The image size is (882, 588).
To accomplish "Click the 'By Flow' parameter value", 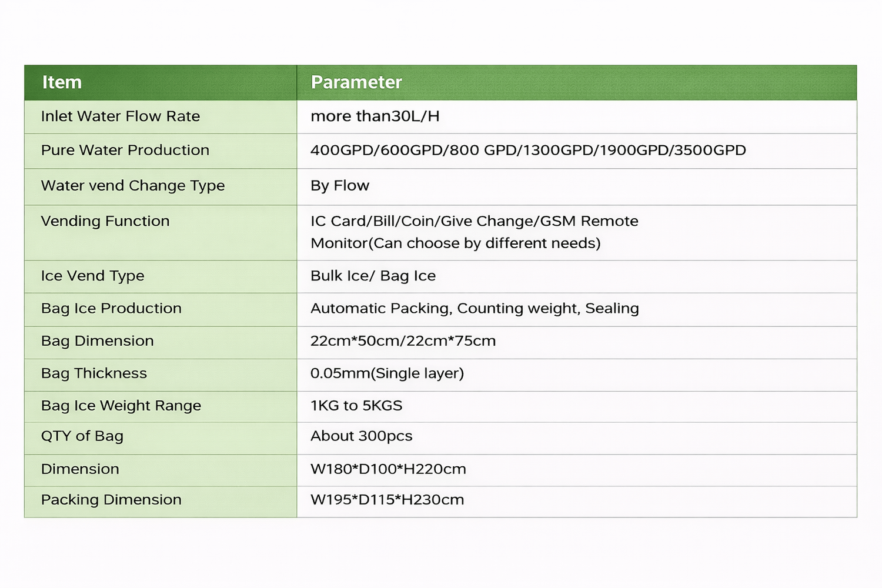I will click(340, 186).
